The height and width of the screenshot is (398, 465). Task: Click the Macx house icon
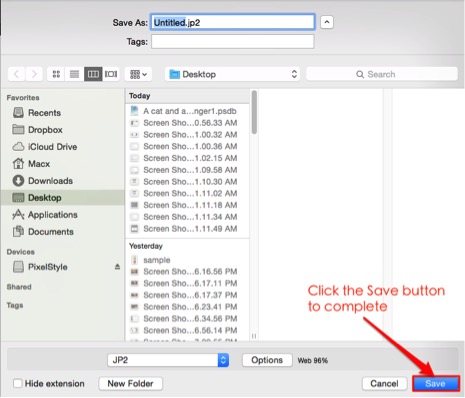coord(18,163)
